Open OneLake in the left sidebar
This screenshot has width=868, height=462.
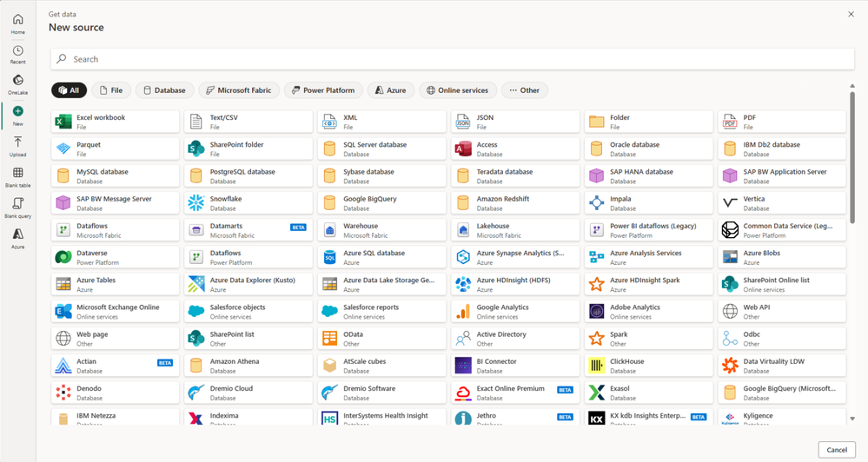click(17, 85)
